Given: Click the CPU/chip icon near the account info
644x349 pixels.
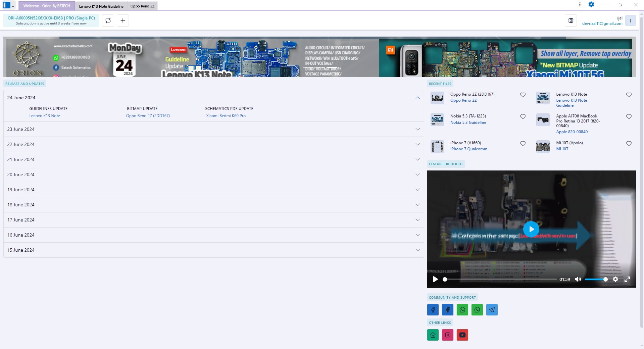Looking at the screenshot, I should 571,20.
